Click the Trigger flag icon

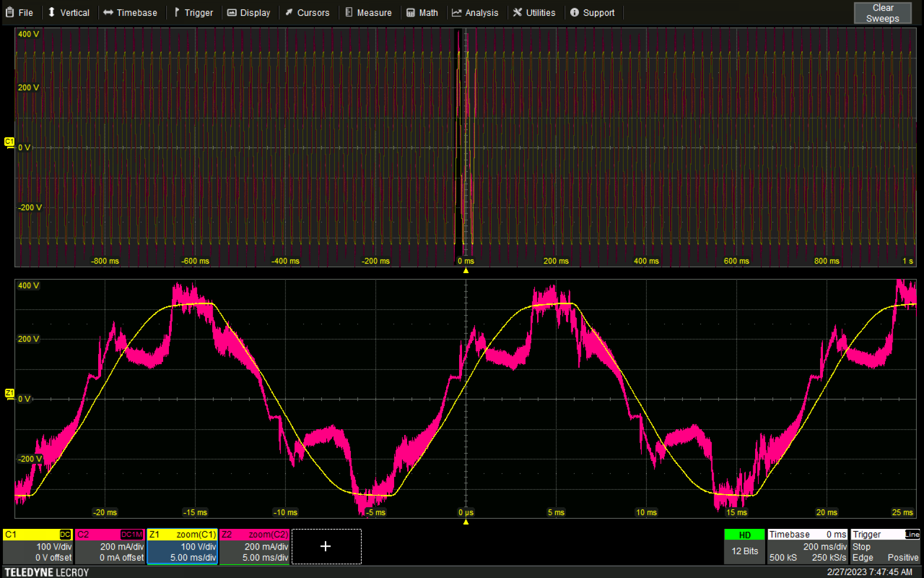tap(177, 13)
